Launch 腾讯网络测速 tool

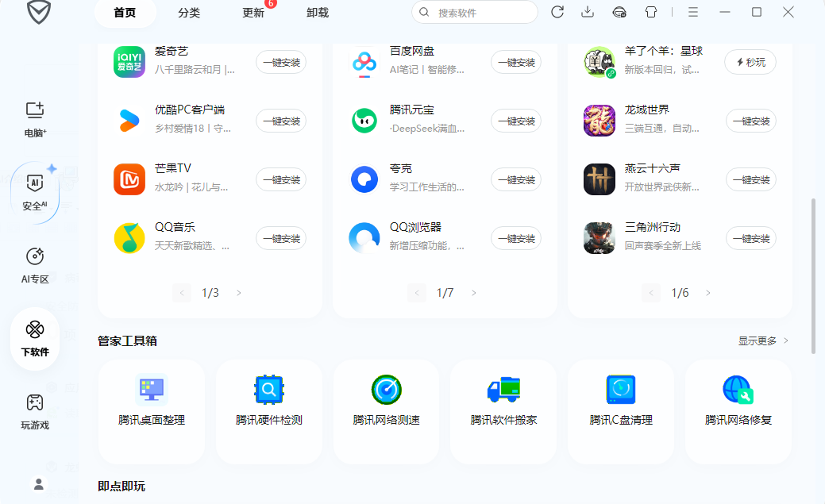(386, 411)
